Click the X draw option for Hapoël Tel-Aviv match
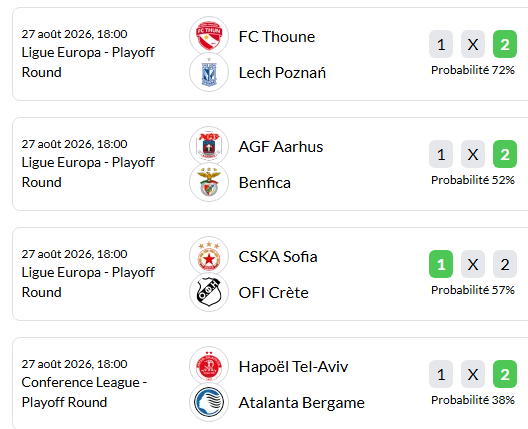This screenshot has height=429, width=528. [x=473, y=374]
